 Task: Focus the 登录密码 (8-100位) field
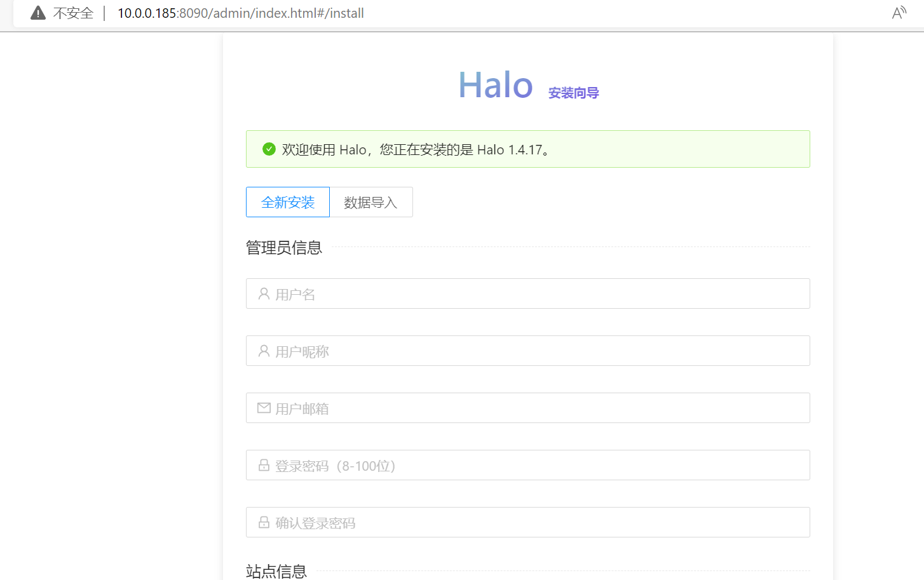[x=528, y=465]
